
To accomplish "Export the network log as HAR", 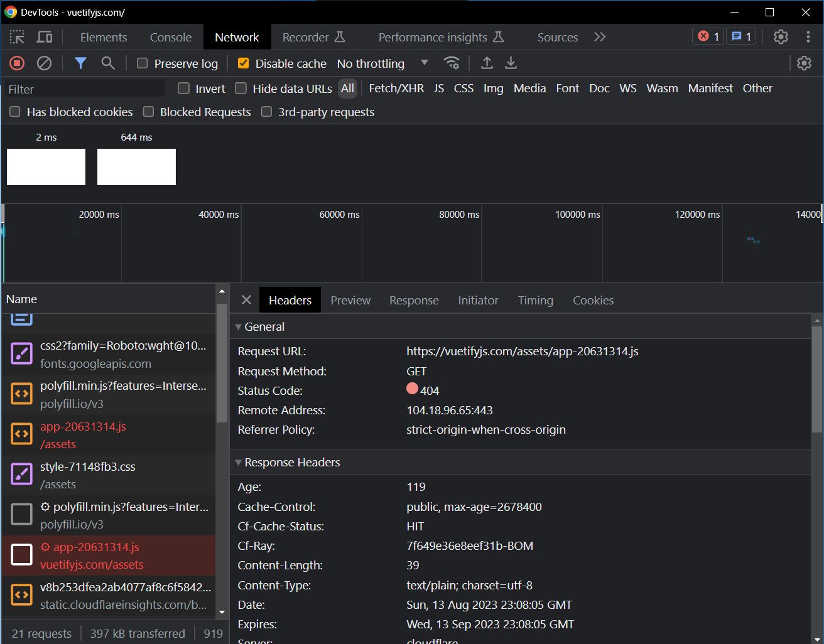I will click(511, 63).
